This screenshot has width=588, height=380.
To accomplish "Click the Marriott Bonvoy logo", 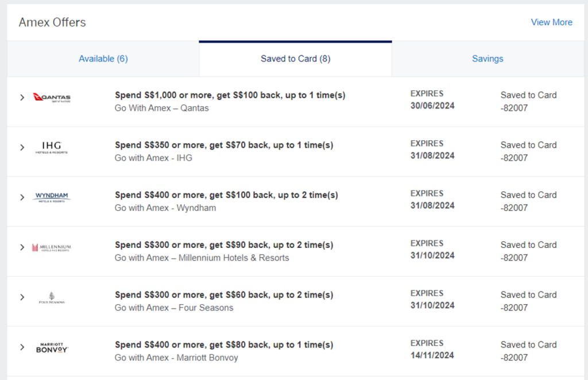I will coord(51,348).
